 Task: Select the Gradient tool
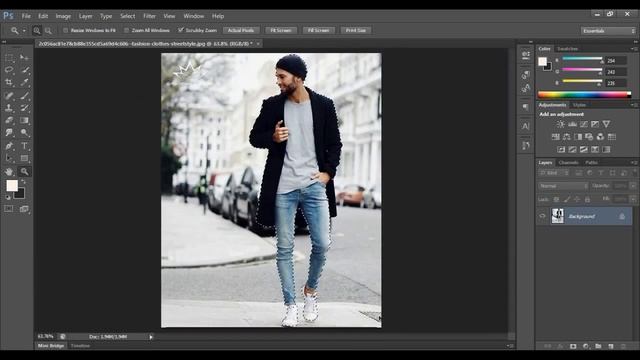(x=24, y=120)
